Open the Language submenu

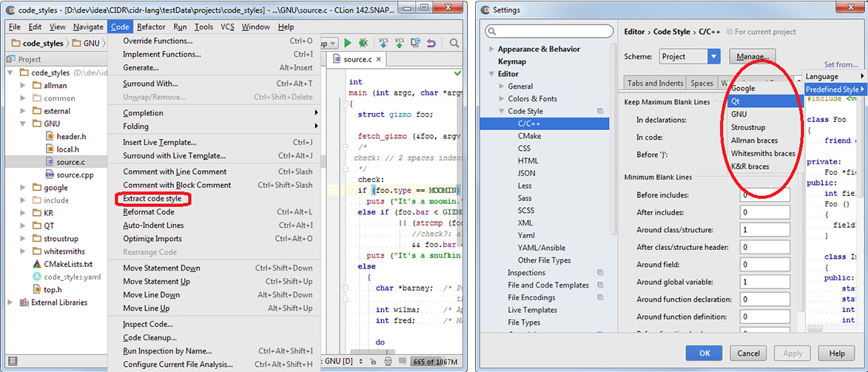[x=834, y=76]
